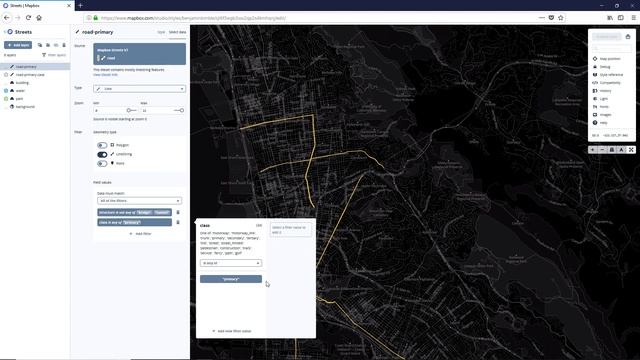Click the Add filter button
The image size is (640, 360).
pos(140,234)
